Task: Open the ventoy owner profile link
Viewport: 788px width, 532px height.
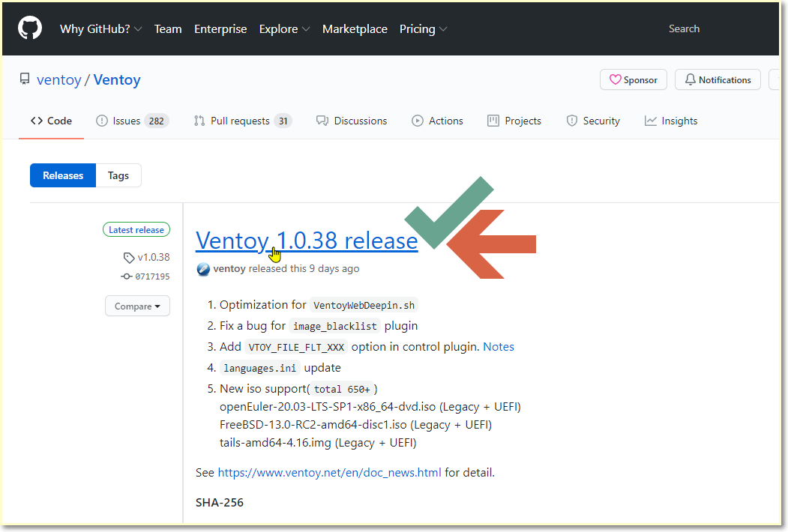Action: (58, 80)
